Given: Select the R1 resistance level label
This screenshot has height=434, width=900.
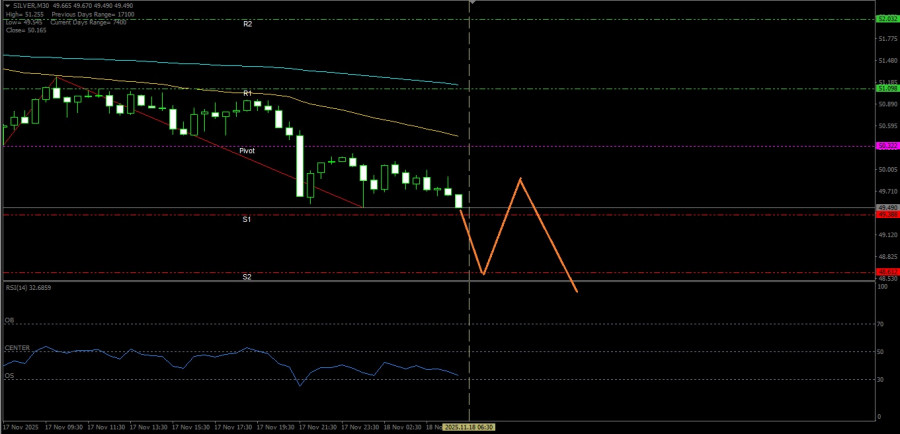Looking at the screenshot, I should tap(247, 93).
